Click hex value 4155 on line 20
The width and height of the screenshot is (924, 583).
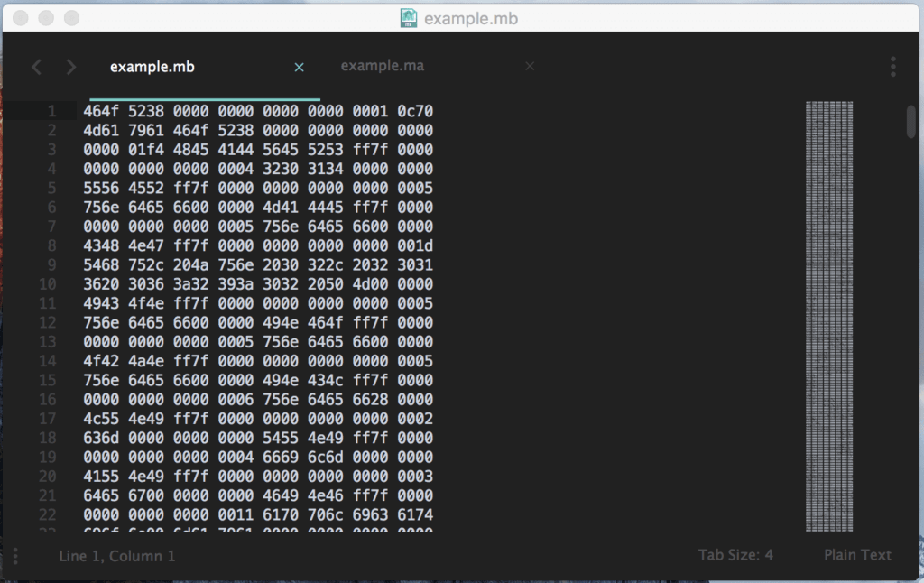(x=101, y=477)
